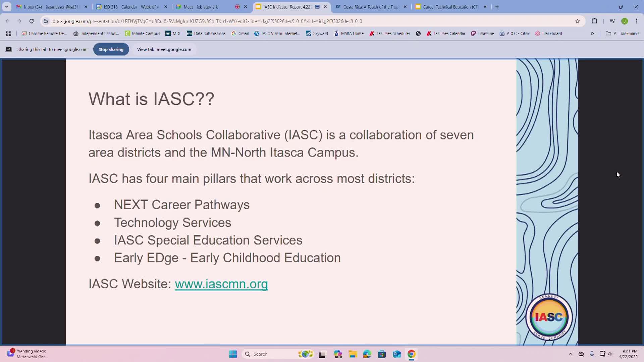Open the Chrome apps grid shortcut
The width and height of the screenshot is (644, 362).
pos(9,34)
